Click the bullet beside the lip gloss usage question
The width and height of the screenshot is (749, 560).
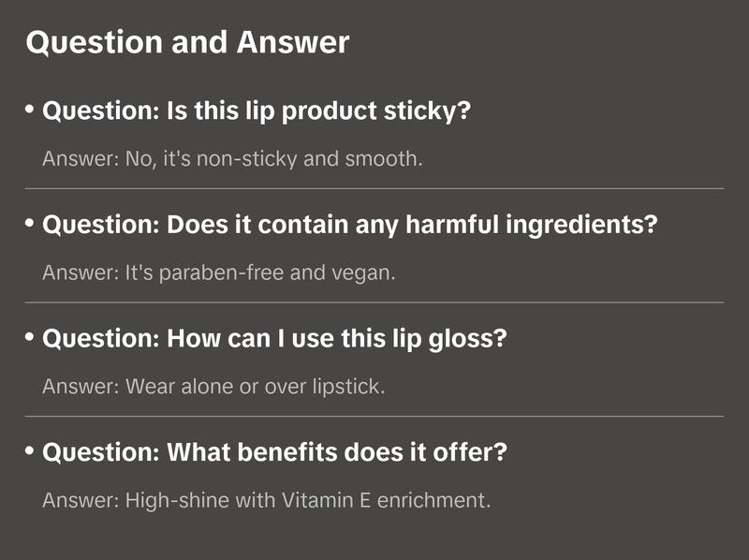coord(30,337)
